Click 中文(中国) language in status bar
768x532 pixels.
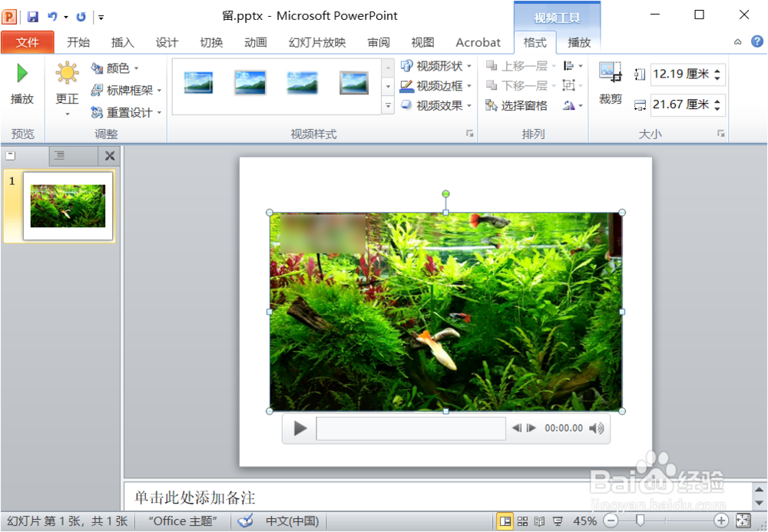click(x=292, y=521)
